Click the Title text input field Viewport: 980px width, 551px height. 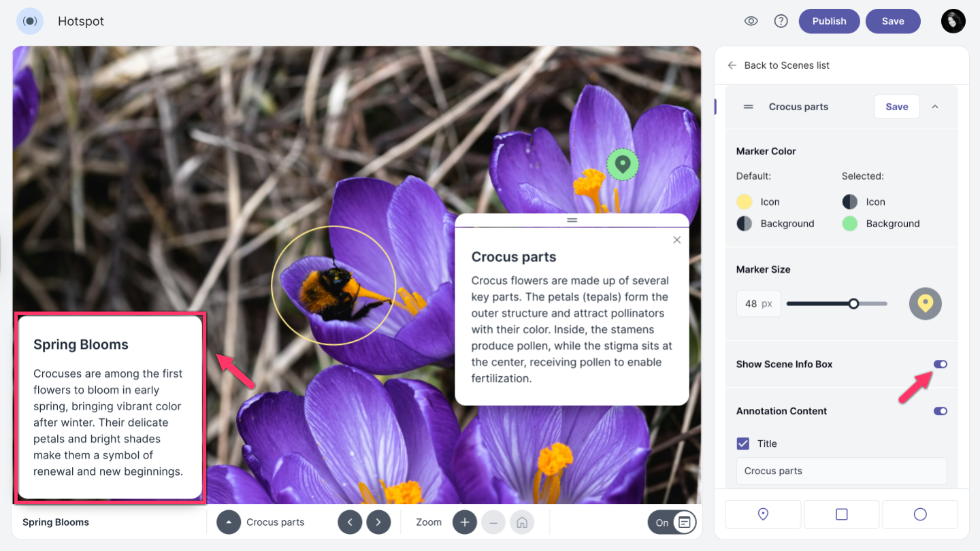tap(841, 471)
